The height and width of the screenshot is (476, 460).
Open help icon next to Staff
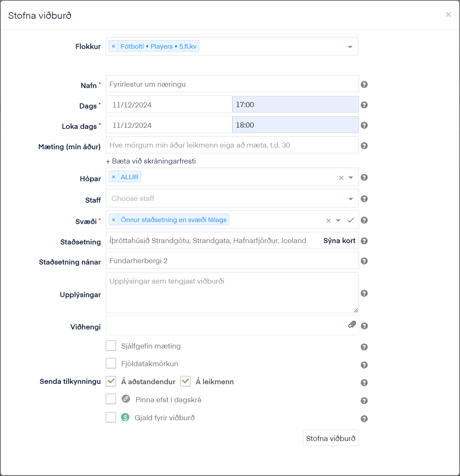(364, 199)
